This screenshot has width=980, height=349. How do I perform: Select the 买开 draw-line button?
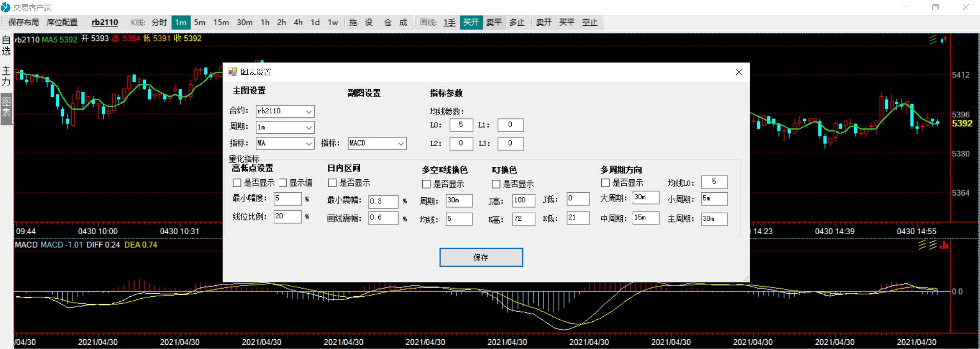(x=471, y=23)
